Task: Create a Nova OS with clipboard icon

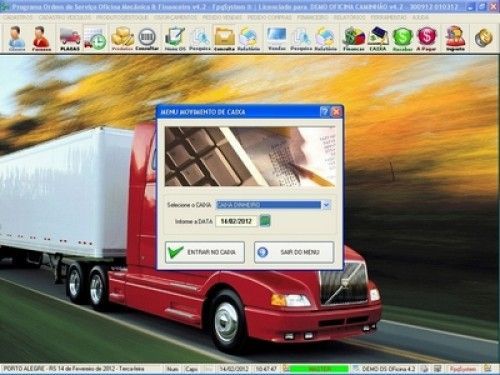Action: pyautogui.click(x=175, y=38)
